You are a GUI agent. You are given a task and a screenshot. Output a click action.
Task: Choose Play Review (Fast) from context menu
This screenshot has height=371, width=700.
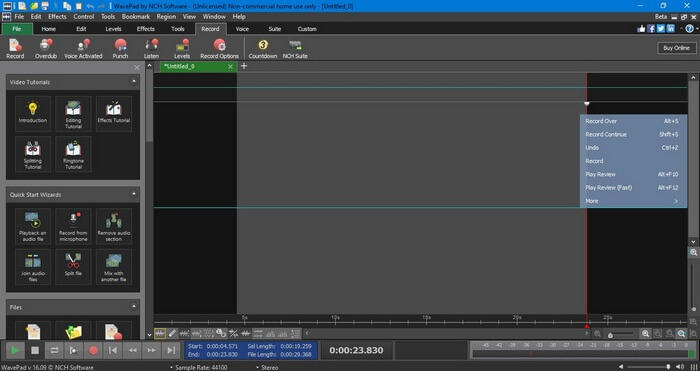(x=633, y=188)
